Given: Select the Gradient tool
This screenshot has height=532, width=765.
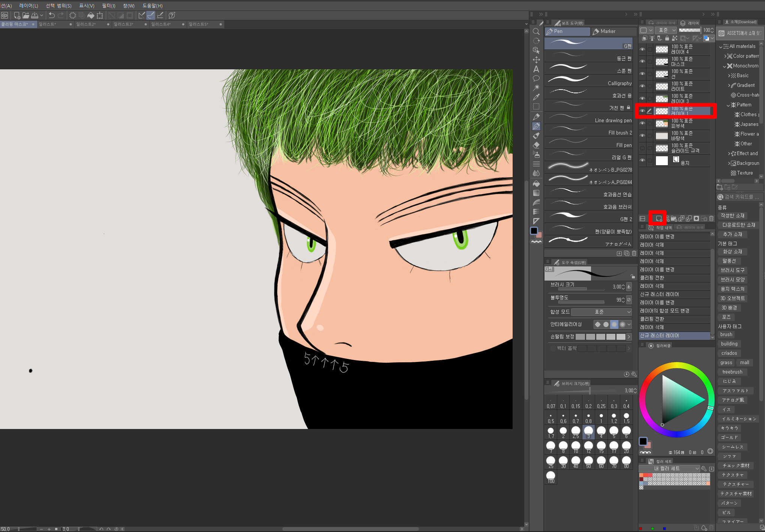Looking at the screenshot, I should coord(536,193).
